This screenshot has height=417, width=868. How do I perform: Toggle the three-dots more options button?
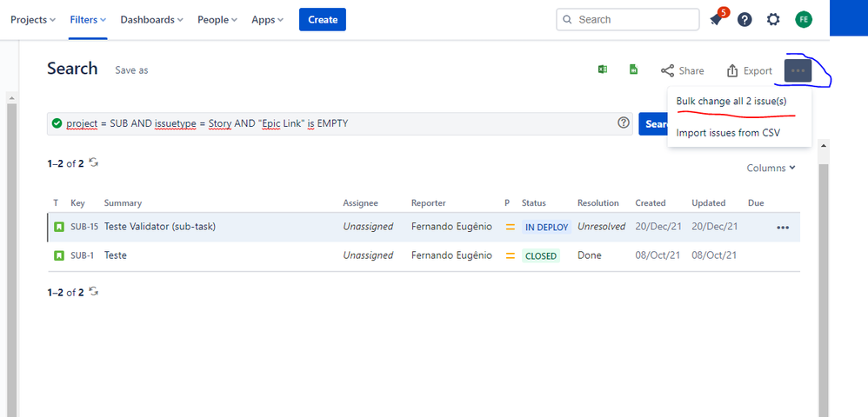point(798,70)
